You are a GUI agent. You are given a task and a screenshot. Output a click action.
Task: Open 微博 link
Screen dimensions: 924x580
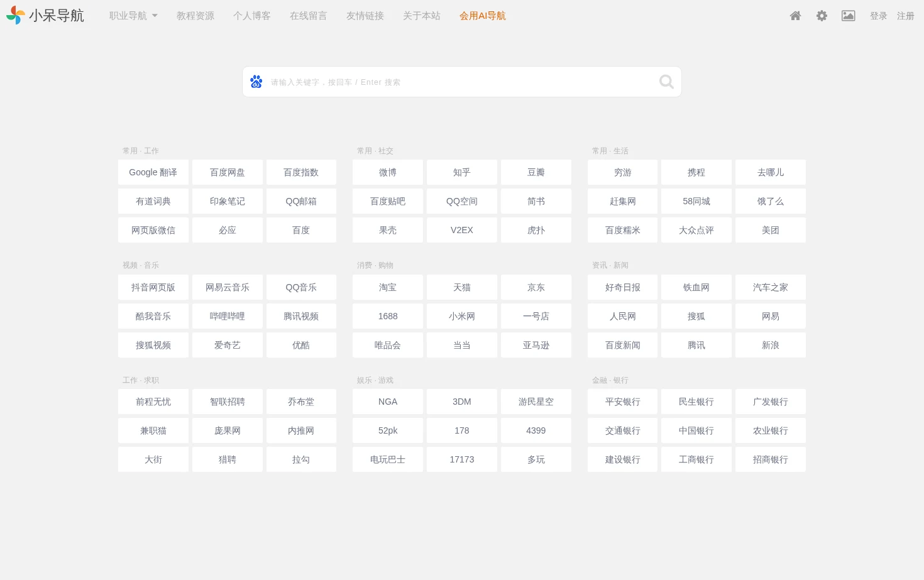click(x=388, y=172)
